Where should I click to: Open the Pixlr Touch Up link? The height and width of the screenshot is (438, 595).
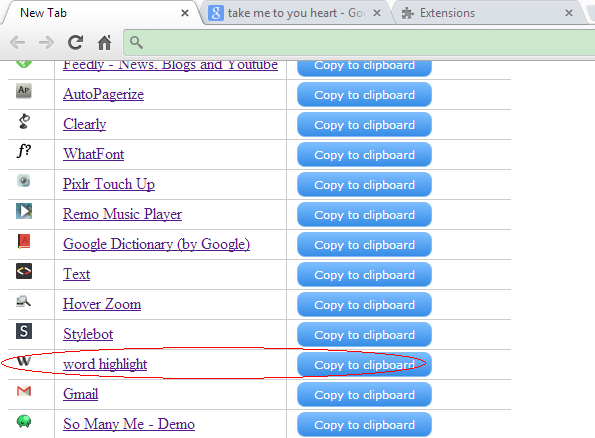109,184
